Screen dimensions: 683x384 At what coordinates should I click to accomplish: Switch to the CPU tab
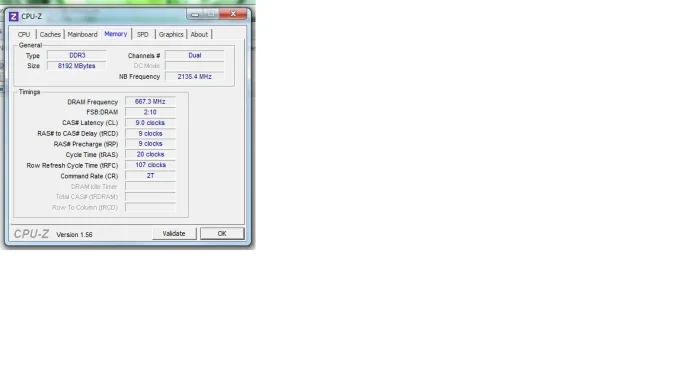coord(24,34)
